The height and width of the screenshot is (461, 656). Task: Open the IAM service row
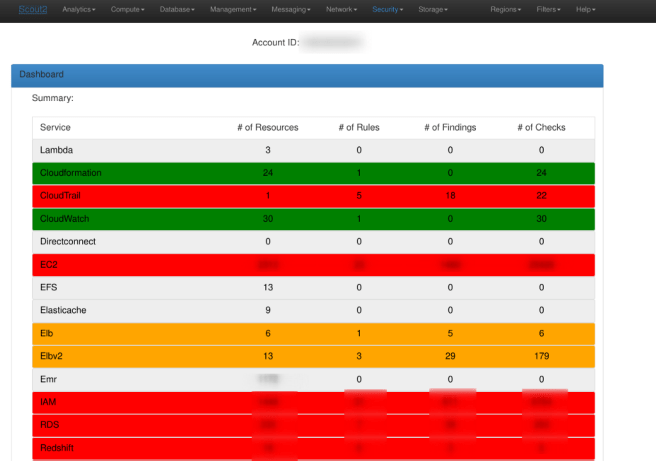click(47, 402)
